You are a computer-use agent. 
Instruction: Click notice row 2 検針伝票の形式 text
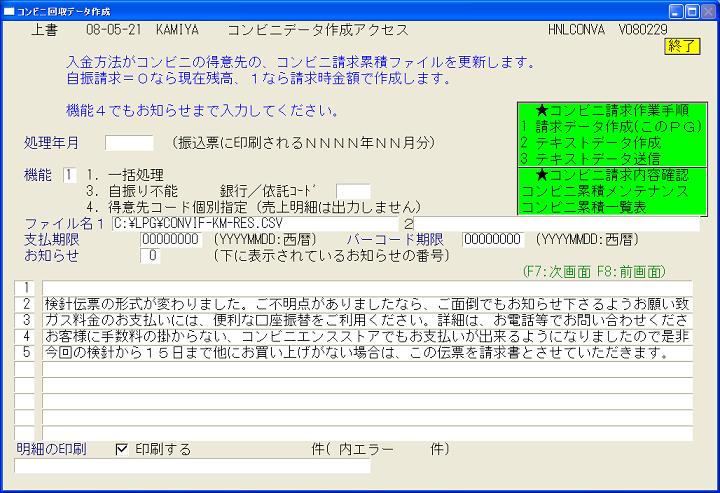pos(367,304)
